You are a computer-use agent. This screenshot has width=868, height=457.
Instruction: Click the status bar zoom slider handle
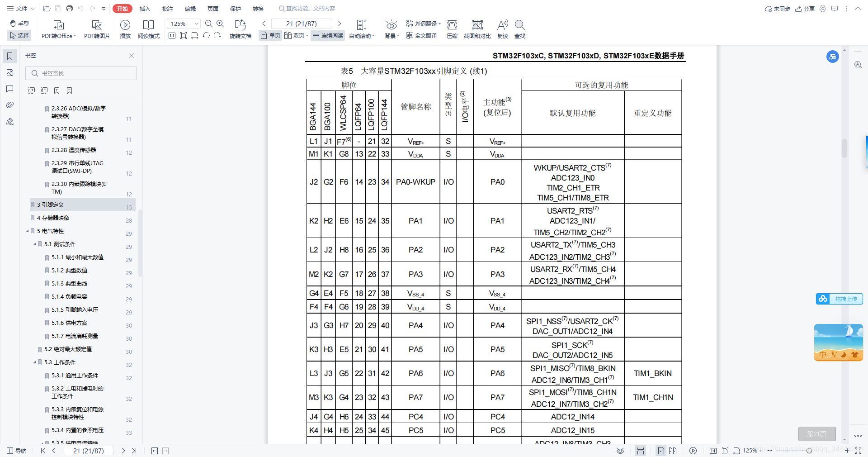pyautogui.click(x=809, y=451)
